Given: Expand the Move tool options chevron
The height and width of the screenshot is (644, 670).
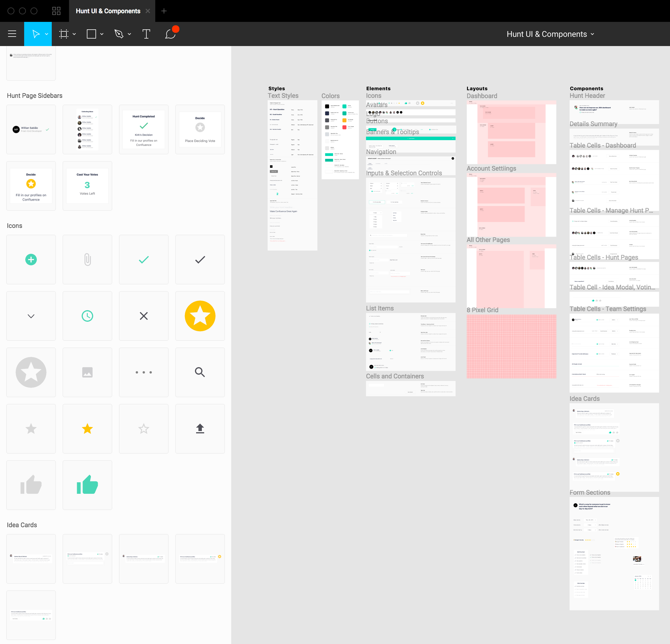Looking at the screenshot, I should (47, 34).
